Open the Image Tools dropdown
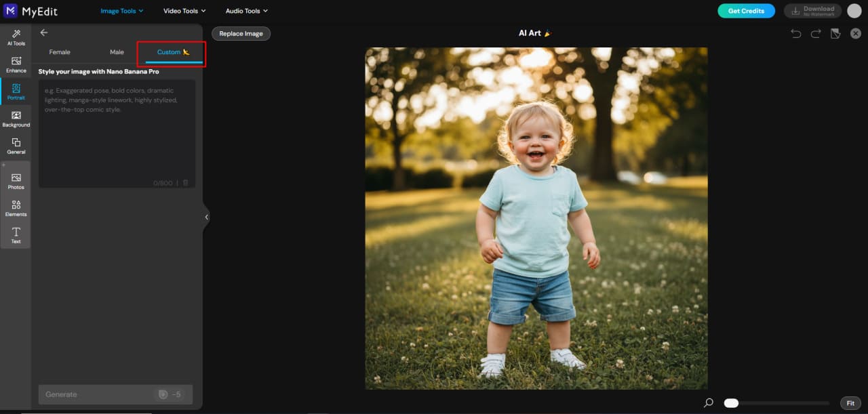Image resolution: width=868 pixels, height=414 pixels. [121, 10]
